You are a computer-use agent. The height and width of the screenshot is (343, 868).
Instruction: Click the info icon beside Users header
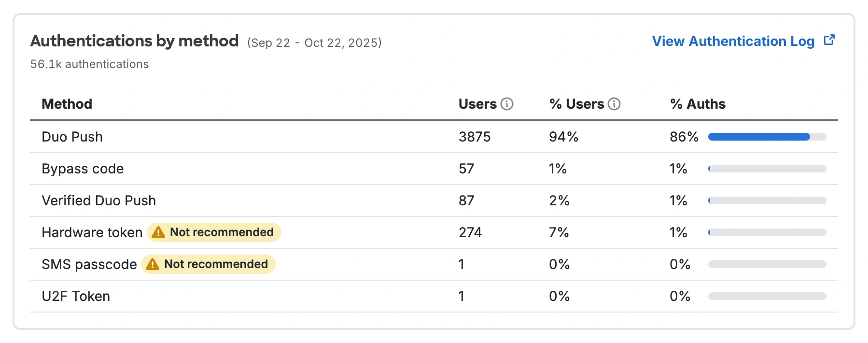(x=507, y=104)
